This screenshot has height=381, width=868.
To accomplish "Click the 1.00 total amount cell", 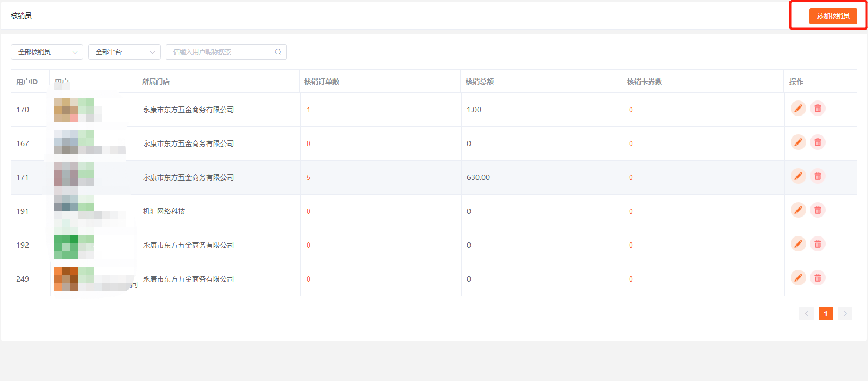I will pyautogui.click(x=474, y=110).
